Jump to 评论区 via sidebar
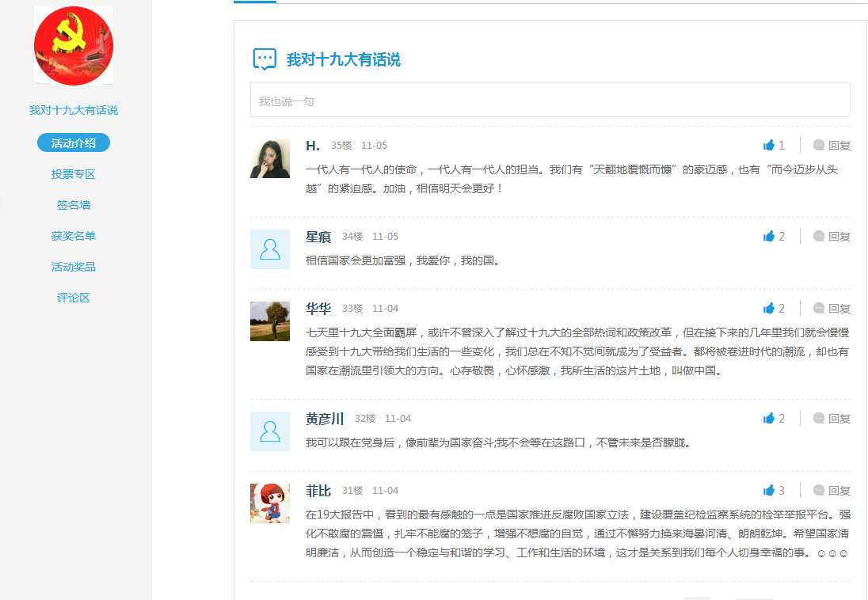The width and height of the screenshot is (868, 600). point(74,298)
